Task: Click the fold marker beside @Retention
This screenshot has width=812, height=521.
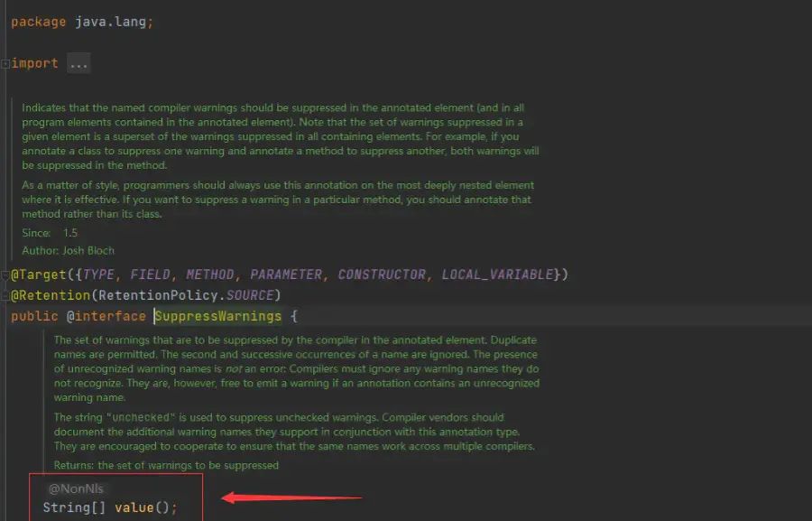Action: 5,295
